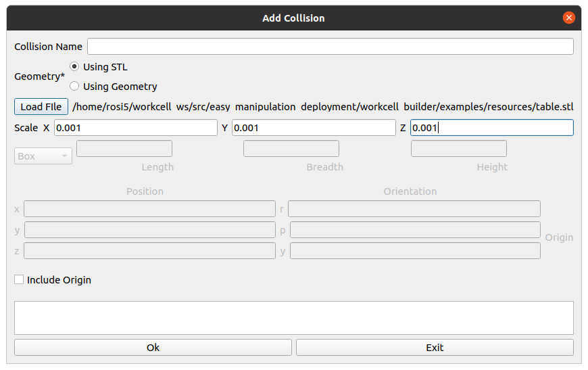Confirm with the Ok button
Image resolution: width=588 pixels, height=370 pixels.
click(153, 348)
